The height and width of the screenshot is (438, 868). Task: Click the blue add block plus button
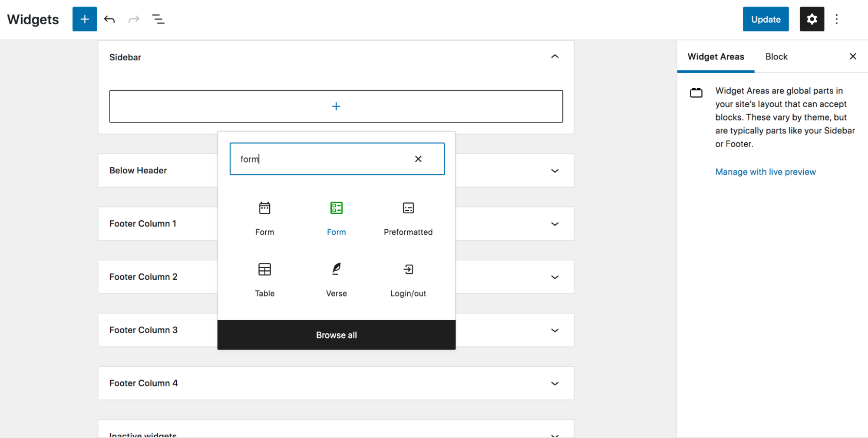(85, 19)
